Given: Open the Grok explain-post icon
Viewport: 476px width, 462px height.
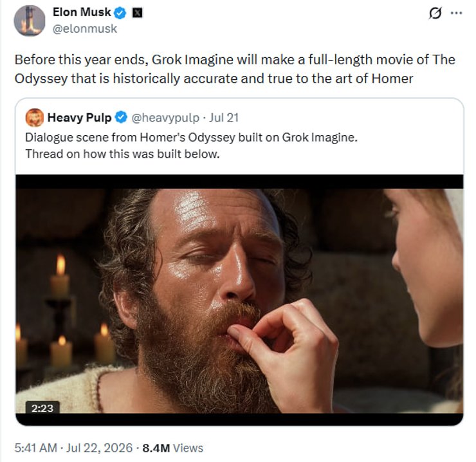Looking at the screenshot, I should pyautogui.click(x=435, y=13).
